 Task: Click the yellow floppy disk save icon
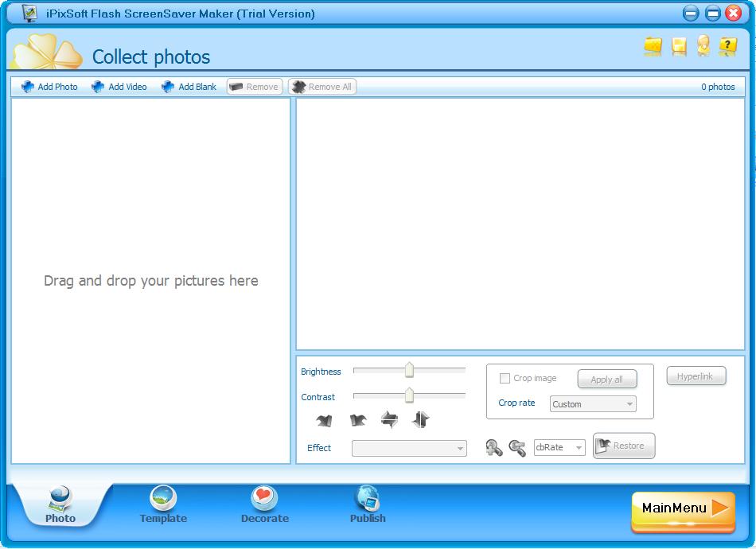click(679, 47)
